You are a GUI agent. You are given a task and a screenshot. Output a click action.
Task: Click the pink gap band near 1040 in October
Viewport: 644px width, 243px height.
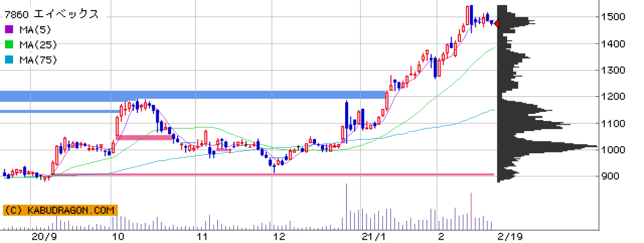point(145,138)
